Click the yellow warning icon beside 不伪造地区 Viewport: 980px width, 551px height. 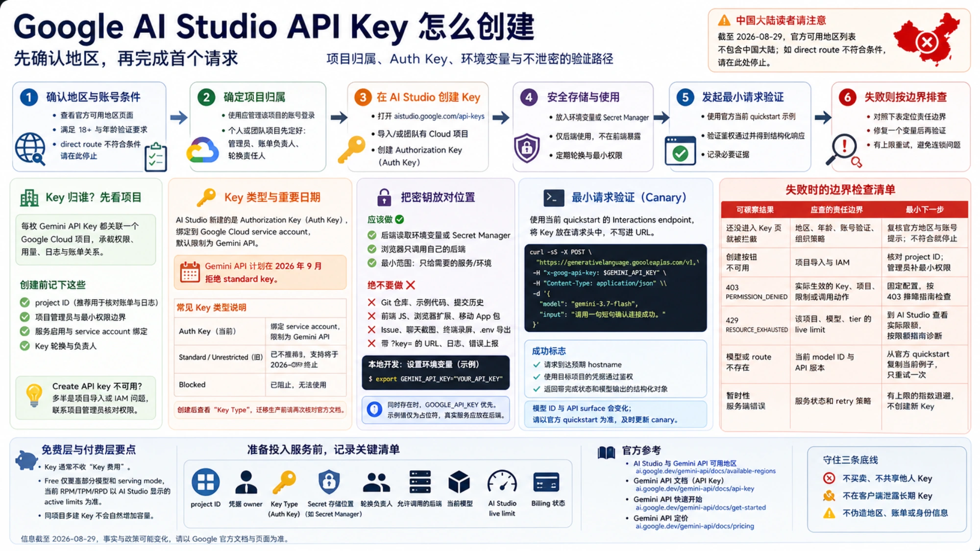(829, 513)
